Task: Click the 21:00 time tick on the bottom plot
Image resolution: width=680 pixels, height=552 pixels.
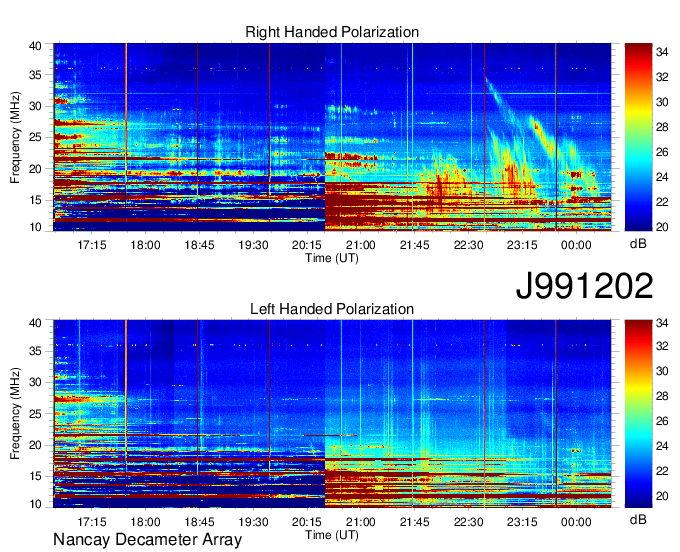Action: coord(360,522)
